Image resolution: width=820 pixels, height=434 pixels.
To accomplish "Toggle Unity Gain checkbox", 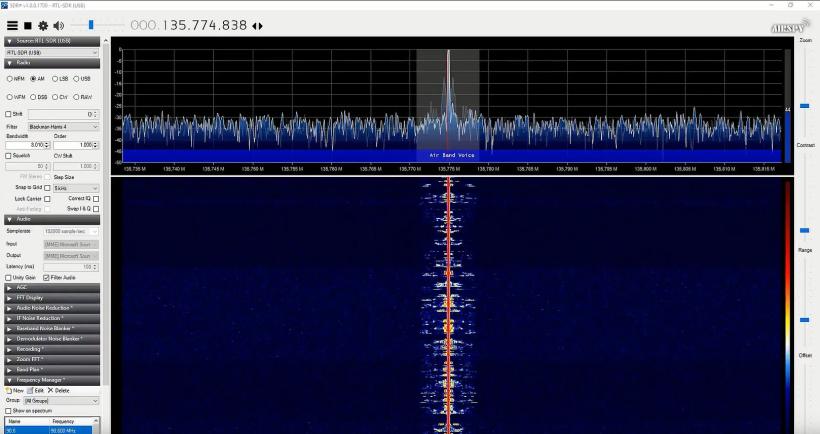I will [8, 278].
